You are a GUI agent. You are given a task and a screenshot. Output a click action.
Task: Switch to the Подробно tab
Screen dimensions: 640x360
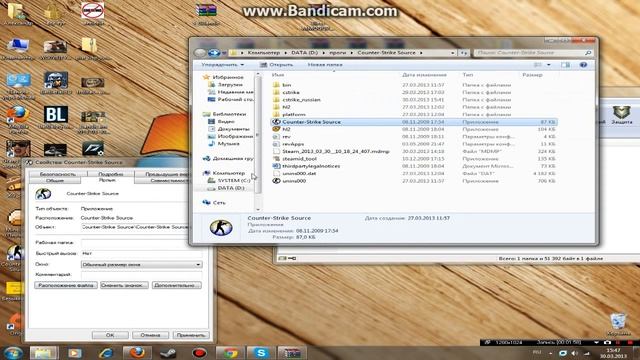pos(110,174)
